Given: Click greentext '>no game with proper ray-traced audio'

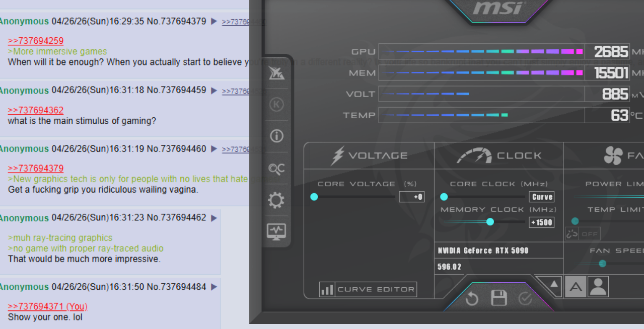Looking at the screenshot, I should point(86,249).
